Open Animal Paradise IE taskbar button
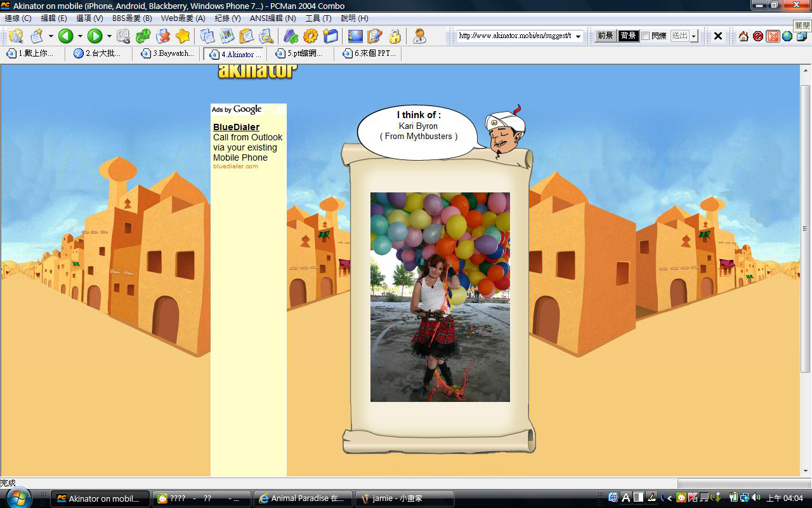 click(x=303, y=498)
